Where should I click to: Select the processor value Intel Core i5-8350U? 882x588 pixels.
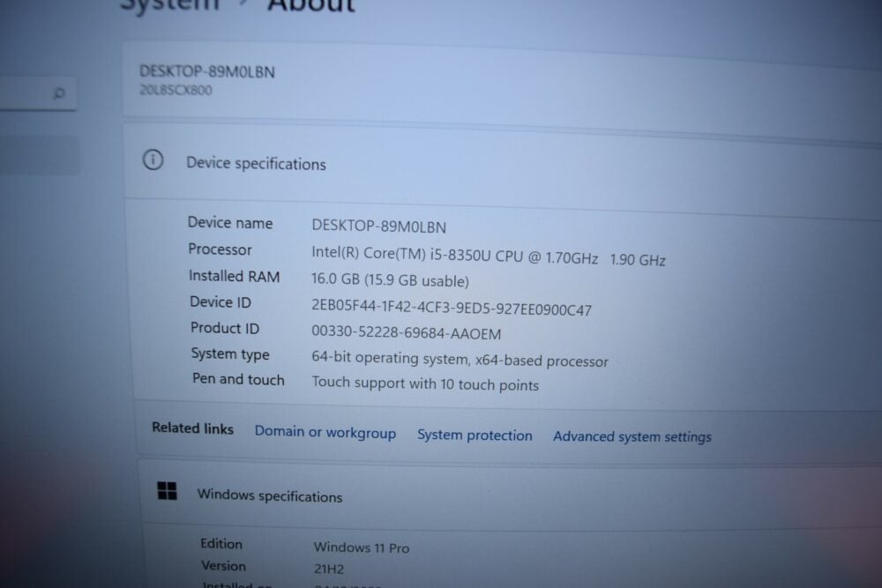[489, 256]
